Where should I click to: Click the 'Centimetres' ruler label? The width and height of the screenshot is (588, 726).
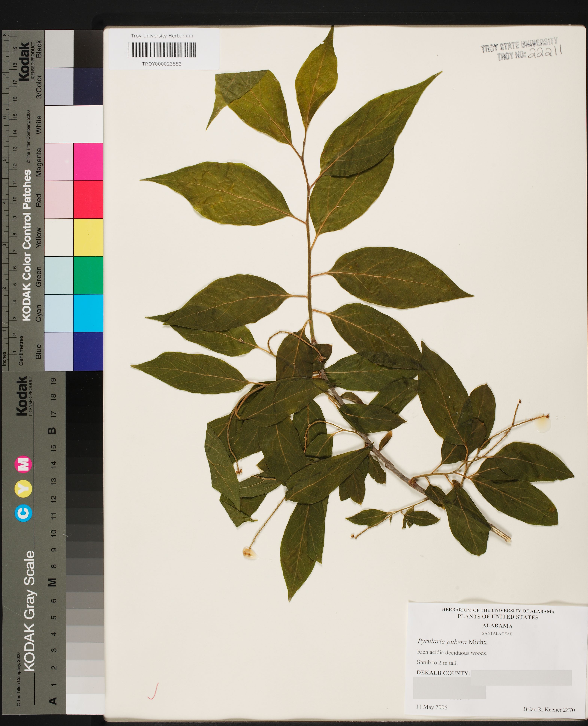[21, 351]
